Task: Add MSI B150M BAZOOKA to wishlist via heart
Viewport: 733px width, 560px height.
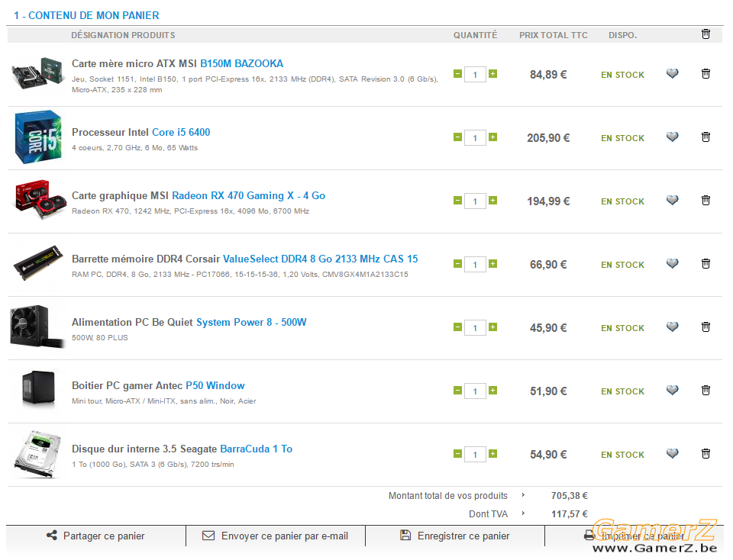Action: tap(672, 74)
